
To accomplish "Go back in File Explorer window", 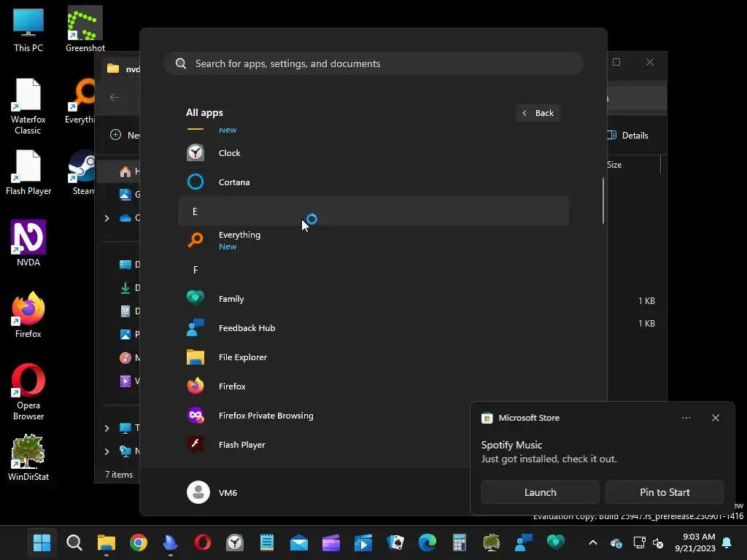I will click(115, 98).
